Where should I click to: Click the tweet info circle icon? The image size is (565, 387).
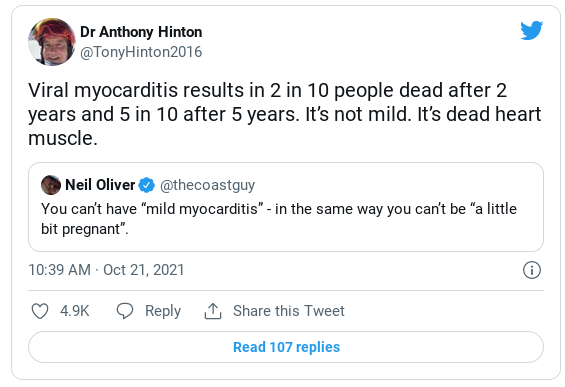532,270
